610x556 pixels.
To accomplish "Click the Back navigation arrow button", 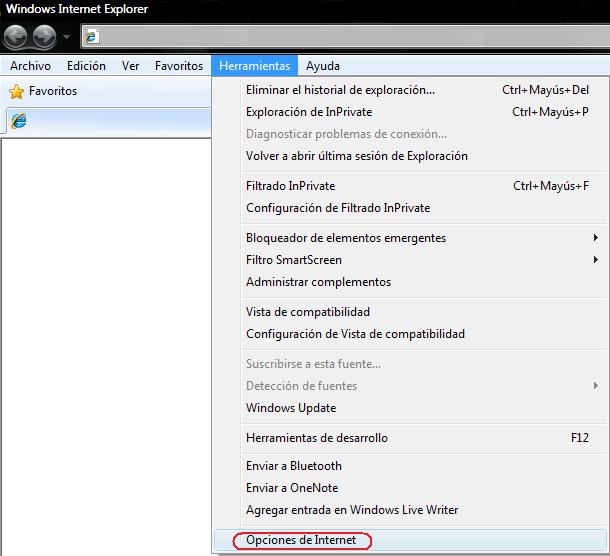I will (x=16, y=37).
